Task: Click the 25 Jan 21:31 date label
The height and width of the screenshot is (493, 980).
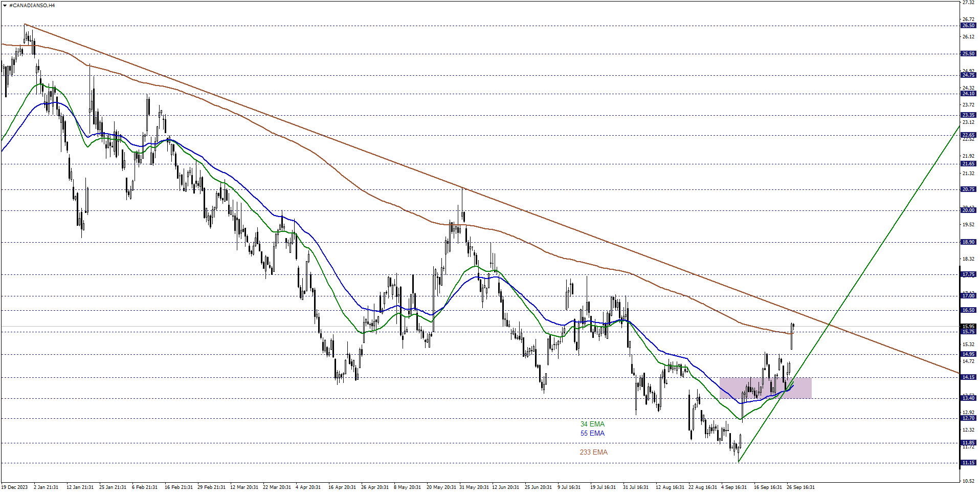Action: [113, 487]
